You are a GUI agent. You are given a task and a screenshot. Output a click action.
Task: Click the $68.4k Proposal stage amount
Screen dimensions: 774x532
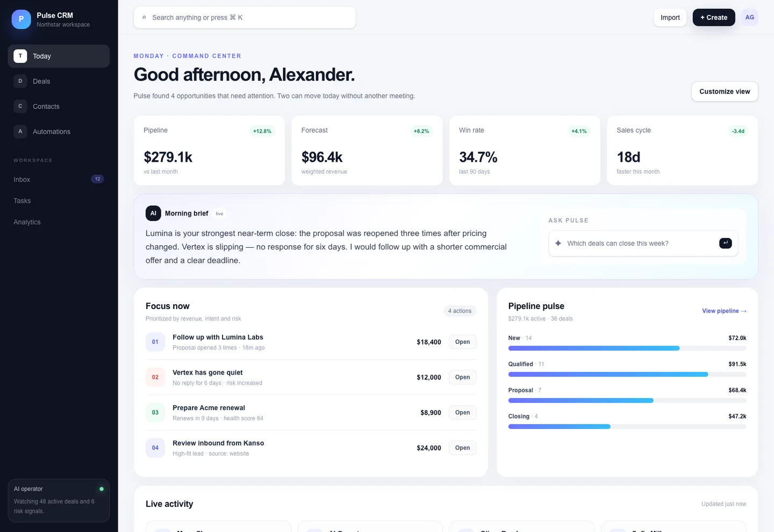(x=737, y=390)
